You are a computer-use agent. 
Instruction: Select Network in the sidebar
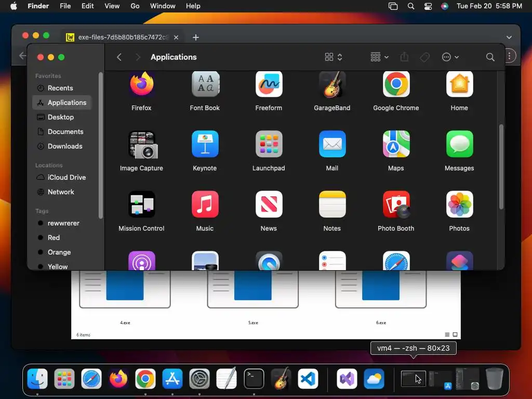pyautogui.click(x=62, y=192)
